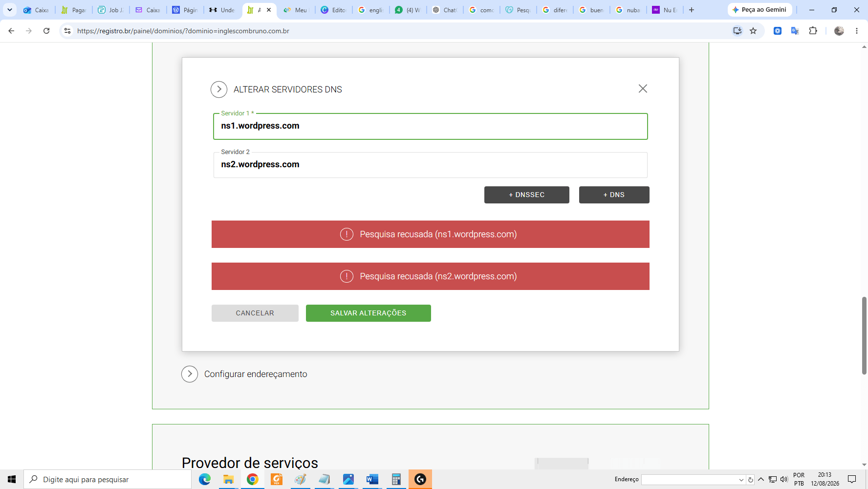Edit the Servidor 2 DNS field

pyautogui.click(x=431, y=165)
